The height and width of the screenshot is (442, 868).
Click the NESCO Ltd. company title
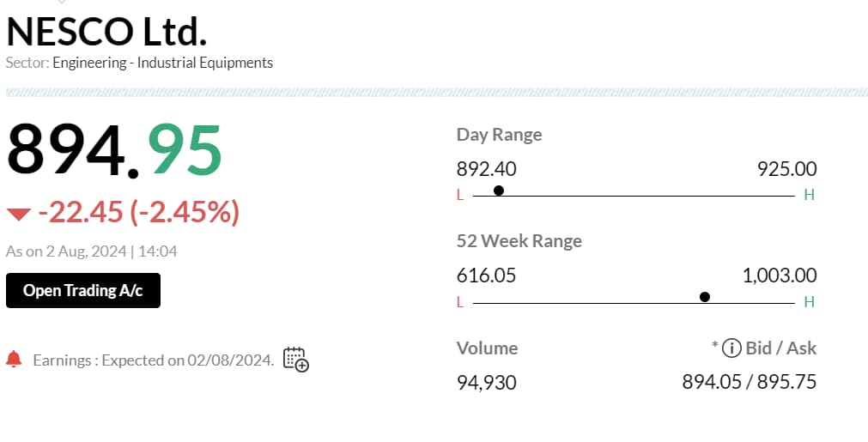106,32
